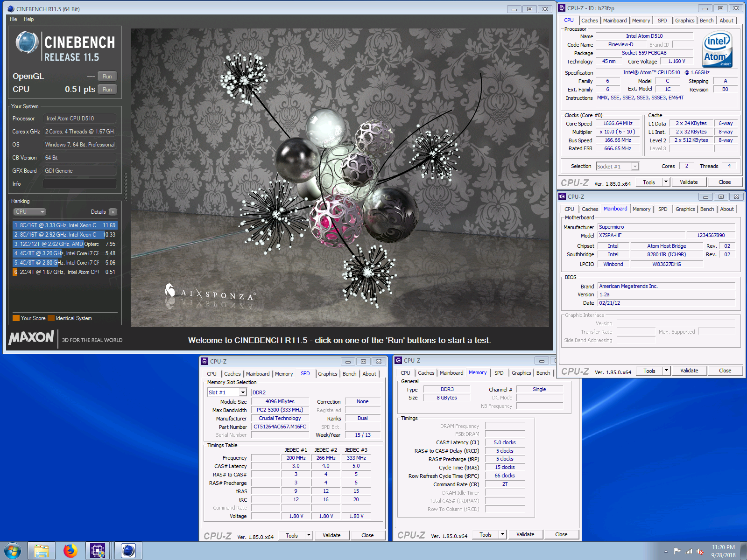Viewport: 747px width, 560px height.
Task: Open Graphics tab in Mainboard CPU-Z window
Action: click(685, 209)
